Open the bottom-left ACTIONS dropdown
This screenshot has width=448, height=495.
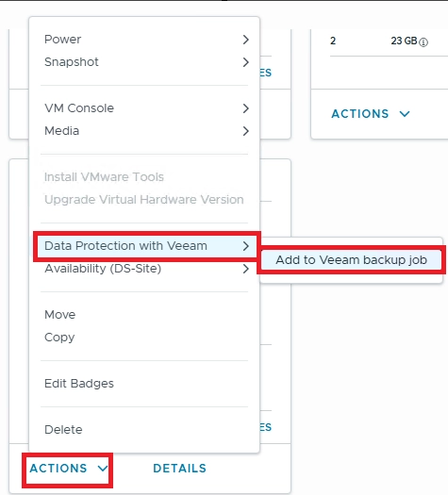[69, 469]
